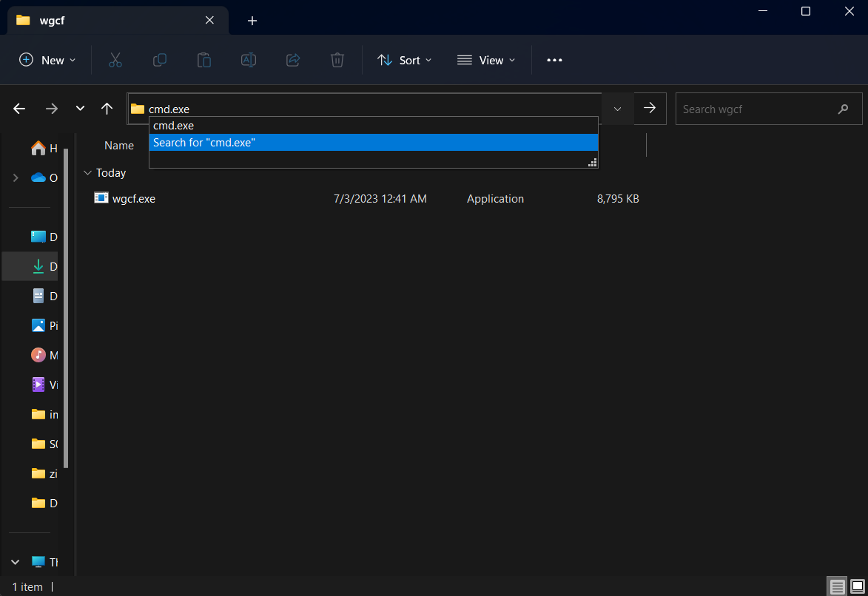Screen dimensions: 868x596
Task: Switch to large thumbnails view icon
Action: (857, 587)
